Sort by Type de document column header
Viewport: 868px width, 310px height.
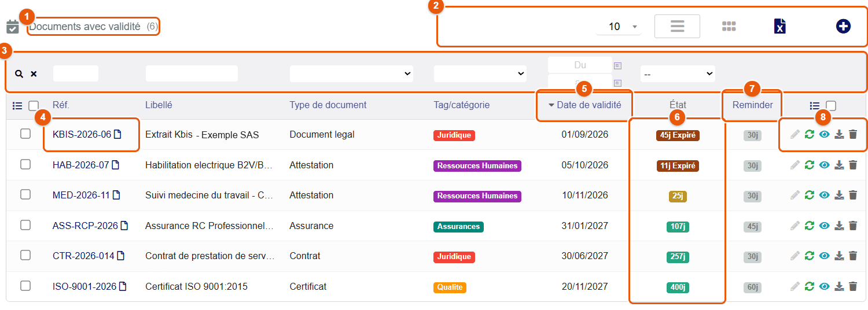328,105
